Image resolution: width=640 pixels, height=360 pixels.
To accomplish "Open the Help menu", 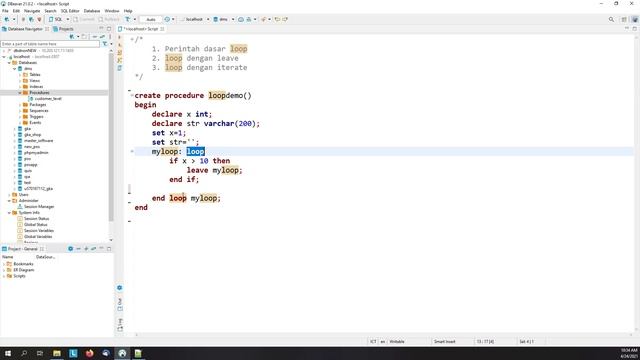I will tap(128, 11).
